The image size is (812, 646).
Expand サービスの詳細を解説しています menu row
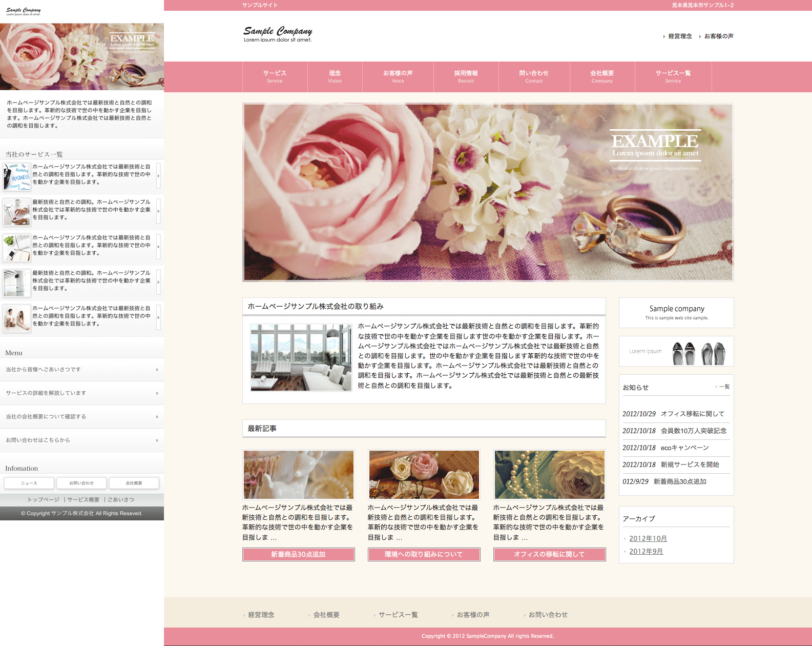click(82, 393)
